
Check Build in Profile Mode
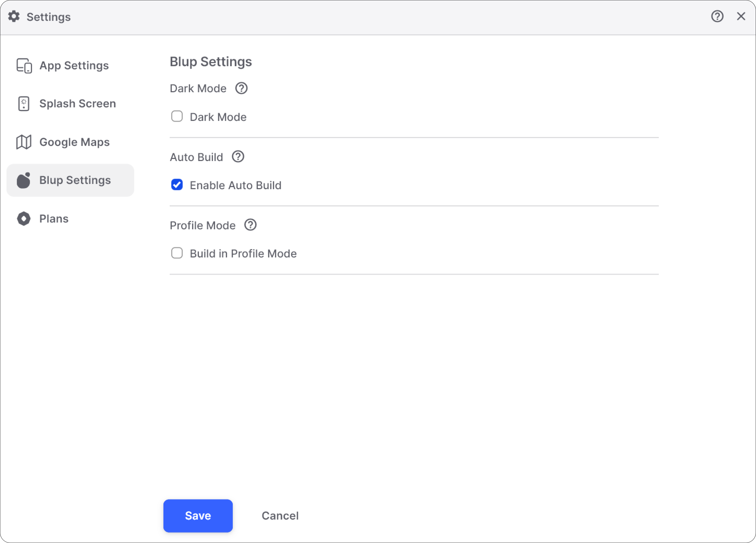pos(177,253)
